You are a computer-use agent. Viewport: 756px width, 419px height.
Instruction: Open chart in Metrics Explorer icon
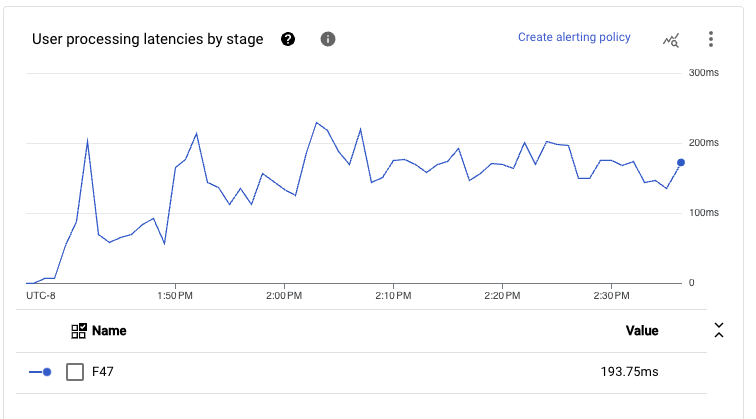point(671,39)
